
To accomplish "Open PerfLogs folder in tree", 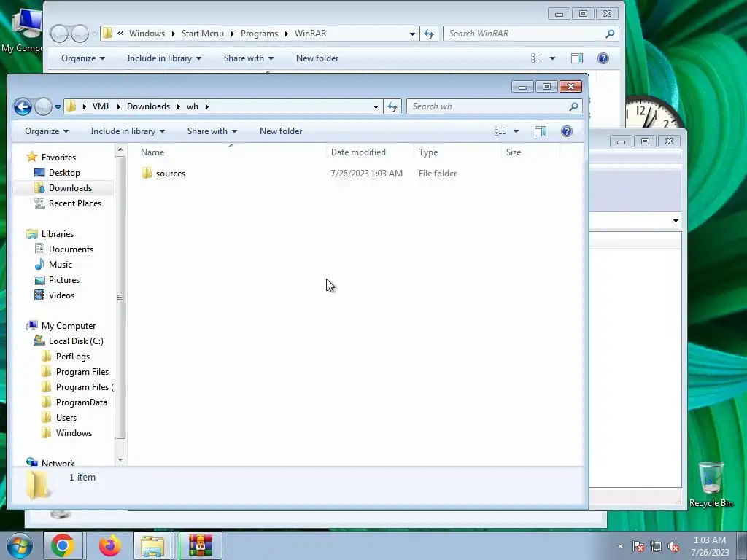I will [x=72, y=357].
